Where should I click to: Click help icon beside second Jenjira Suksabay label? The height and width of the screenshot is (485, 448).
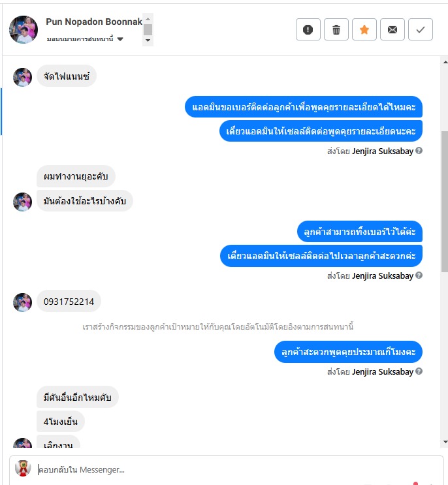(x=419, y=275)
